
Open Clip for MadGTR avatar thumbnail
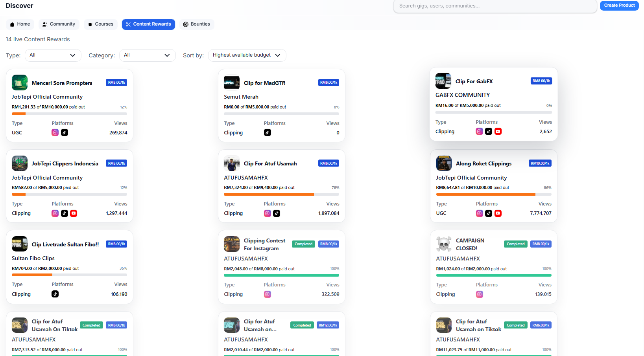click(232, 83)
